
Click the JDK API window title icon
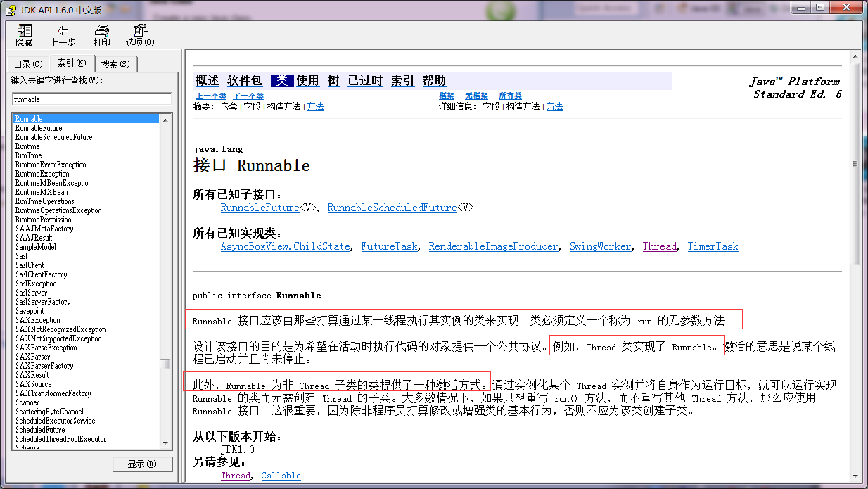click(10, 9)
